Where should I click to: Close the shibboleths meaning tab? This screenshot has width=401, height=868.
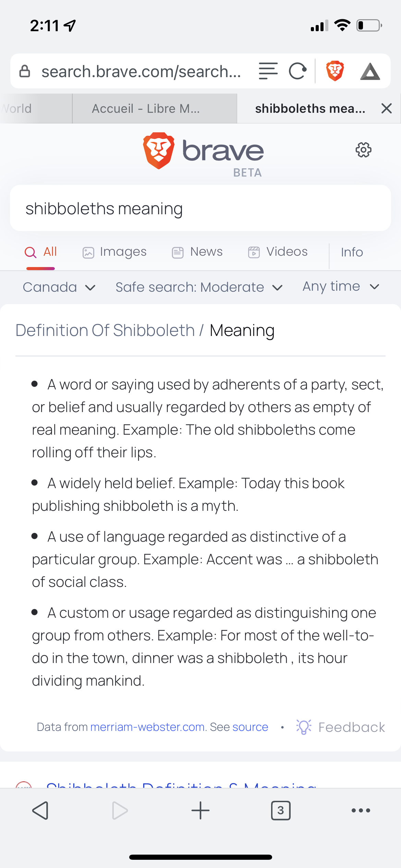pyautogui.click(x=387, y=108)
